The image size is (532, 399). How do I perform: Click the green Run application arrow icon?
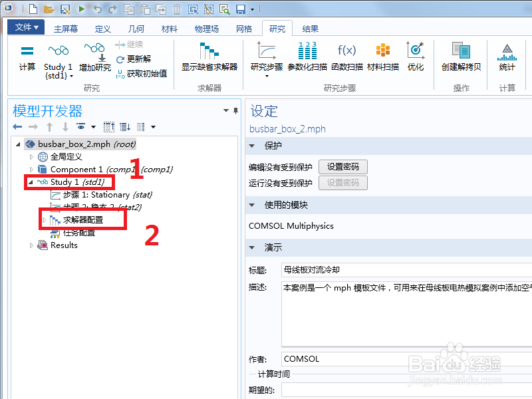click(x=81, y=9)
